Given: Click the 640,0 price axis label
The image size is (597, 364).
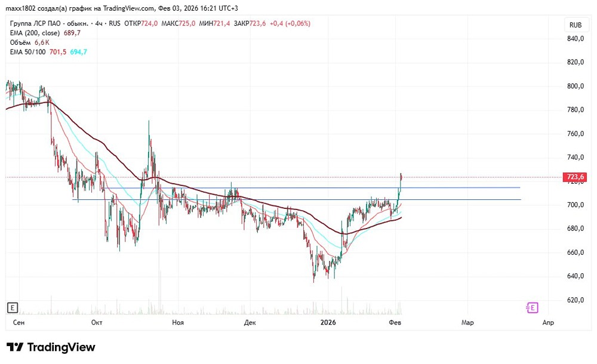Looking at the screenshot, I should [576, 276].
